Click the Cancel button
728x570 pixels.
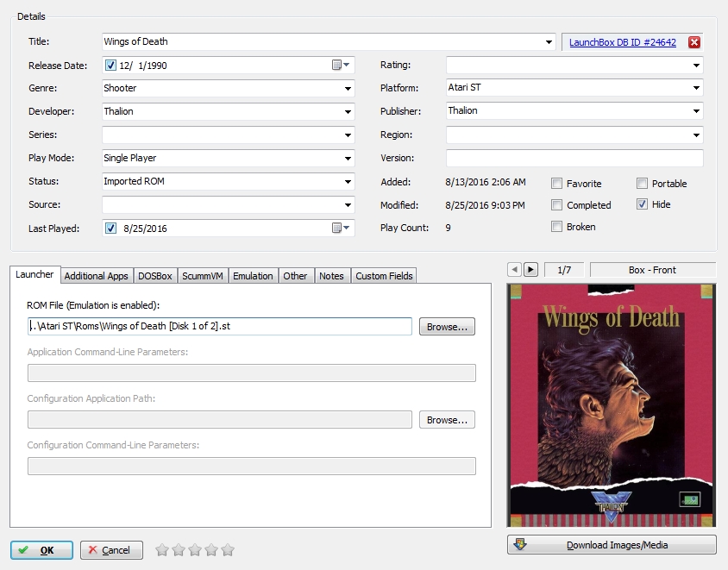coord(111,550)
